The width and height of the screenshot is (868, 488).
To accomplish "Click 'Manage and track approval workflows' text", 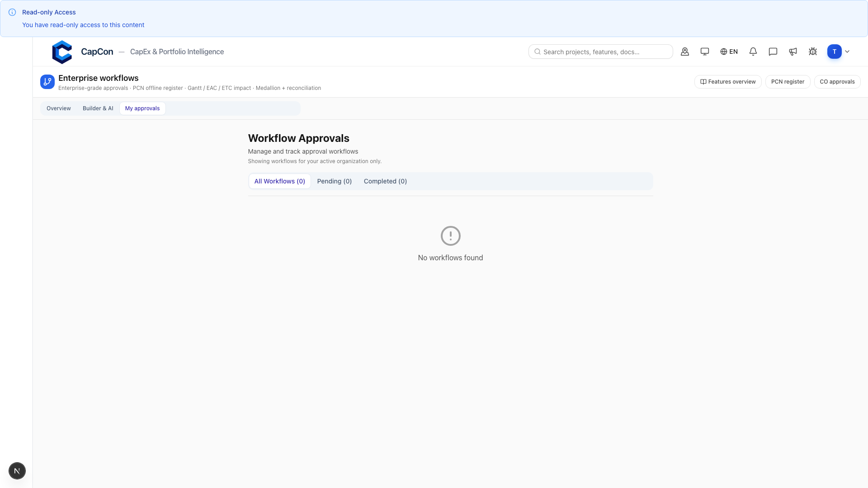I will tap(303, 151).
